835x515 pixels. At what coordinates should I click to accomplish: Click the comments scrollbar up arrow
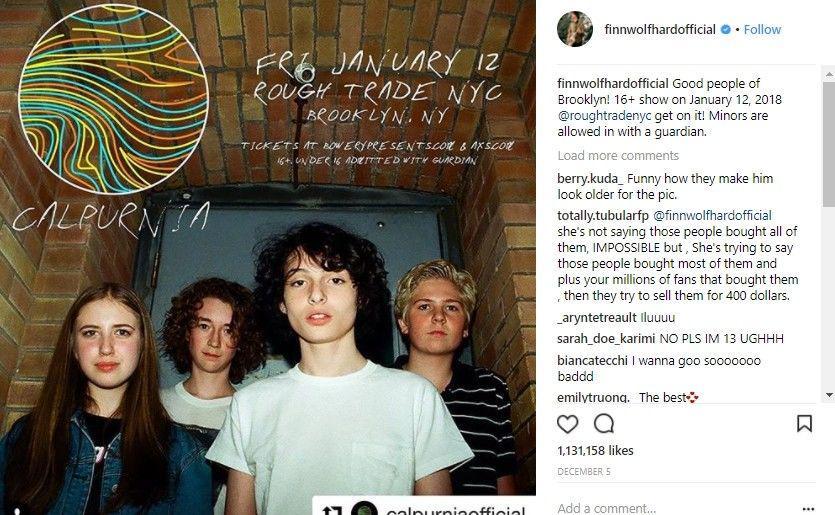(829, 75)
